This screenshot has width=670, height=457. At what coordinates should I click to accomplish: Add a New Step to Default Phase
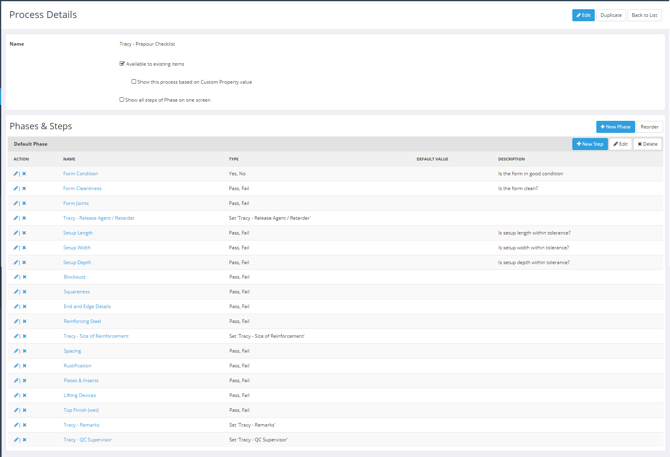(589, 144)
